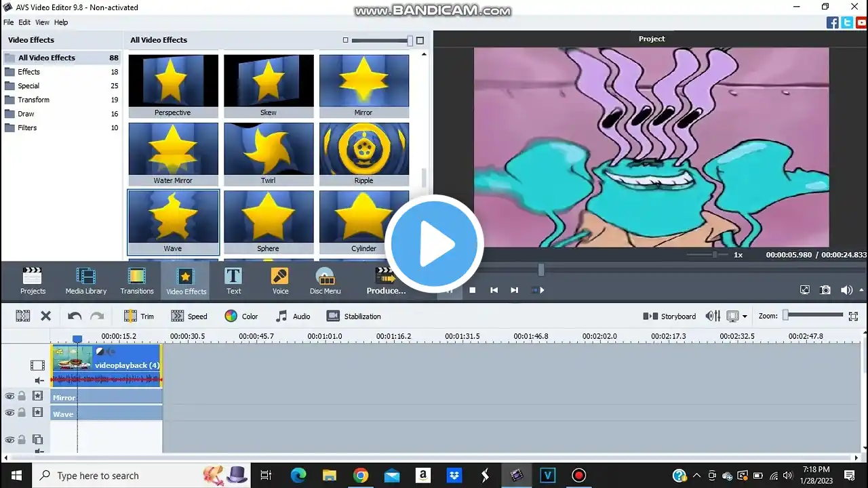Select the Water Mirror effect thumbnail
Screen dimensions: 868x488
173,154
